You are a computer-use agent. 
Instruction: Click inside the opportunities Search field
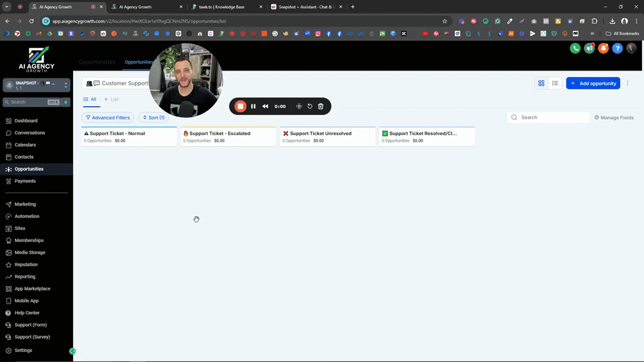(547, 117)
